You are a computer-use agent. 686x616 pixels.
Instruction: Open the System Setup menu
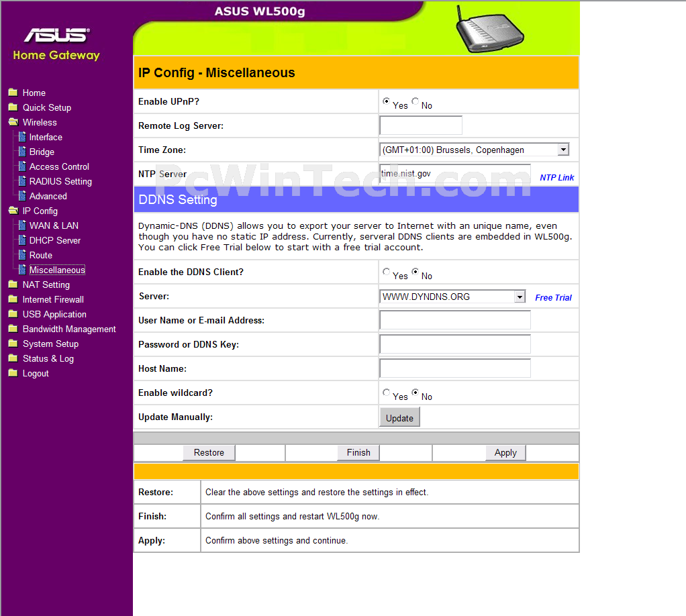pyautogui.click(x=51, y=344)
